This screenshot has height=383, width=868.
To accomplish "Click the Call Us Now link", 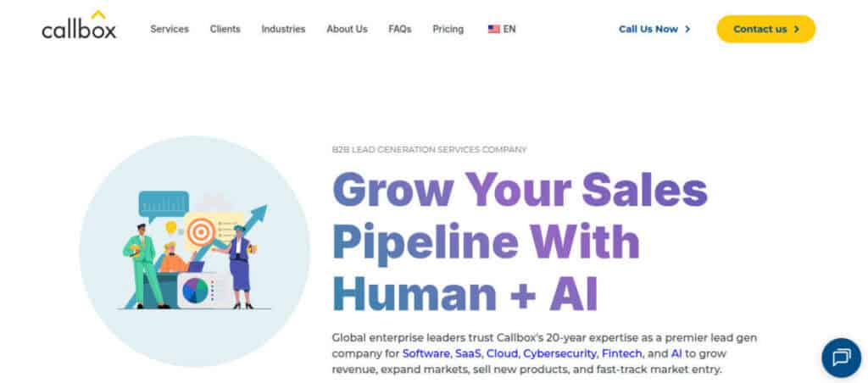I will pos(648,29).
